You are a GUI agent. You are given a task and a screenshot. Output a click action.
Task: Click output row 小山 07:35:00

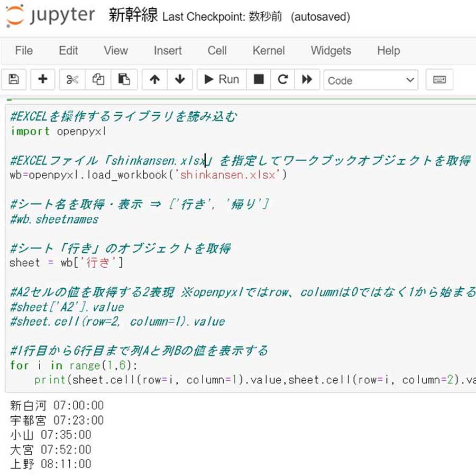tap(51, 435)
